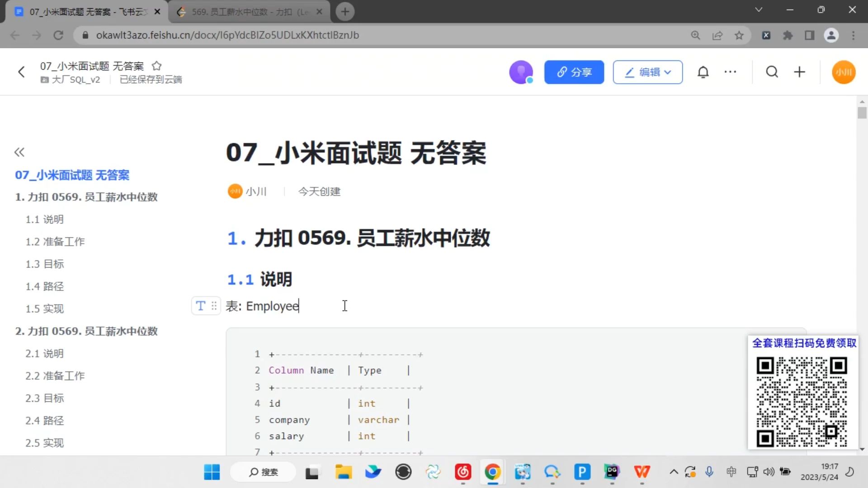868x488 pixels.
Task: Open the Chrome profile icon
Action: point(831,35)
